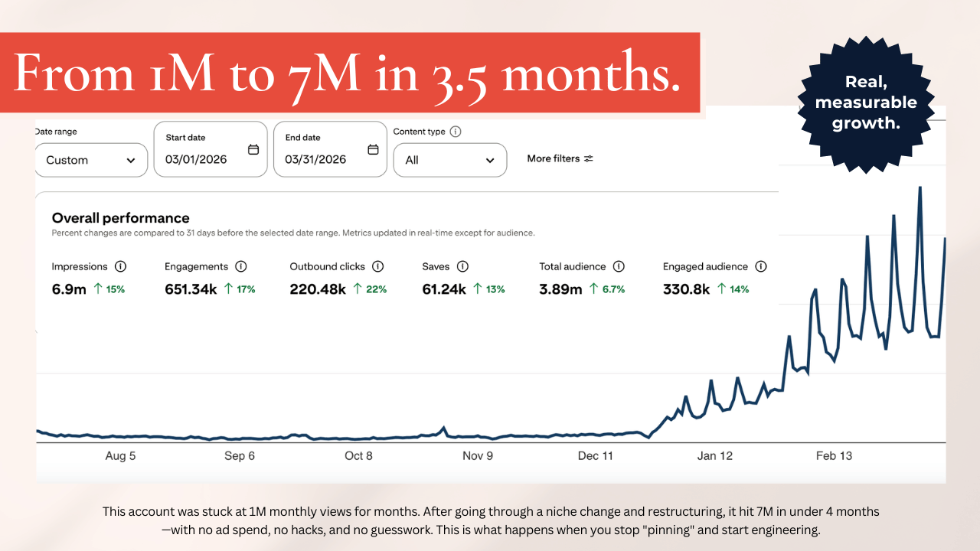Click the End date field 03/31/2026

coord(330,149)
